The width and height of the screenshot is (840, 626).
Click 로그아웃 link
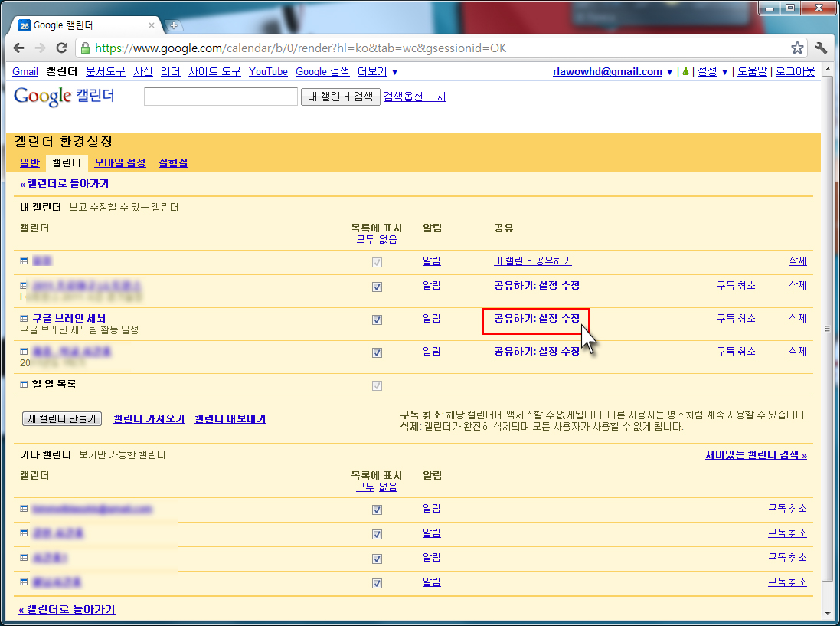[x=796, y=71]
